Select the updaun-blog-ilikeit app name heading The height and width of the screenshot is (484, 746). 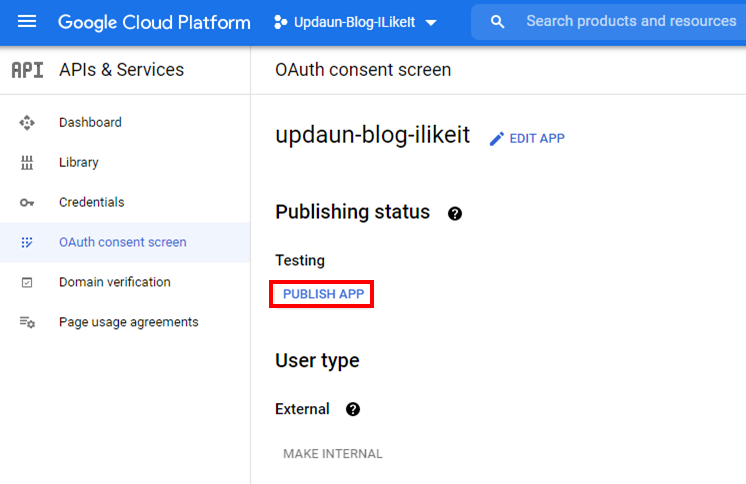pyautogui.click(x=373, y=135)
